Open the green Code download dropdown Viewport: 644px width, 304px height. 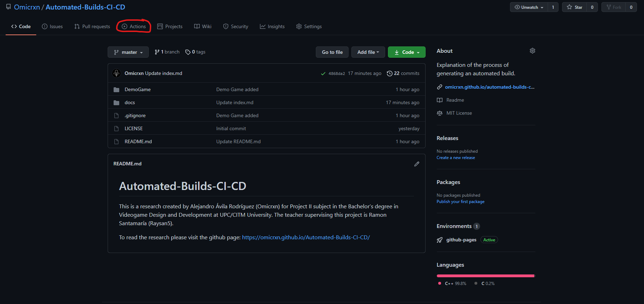tap(407, 52)
